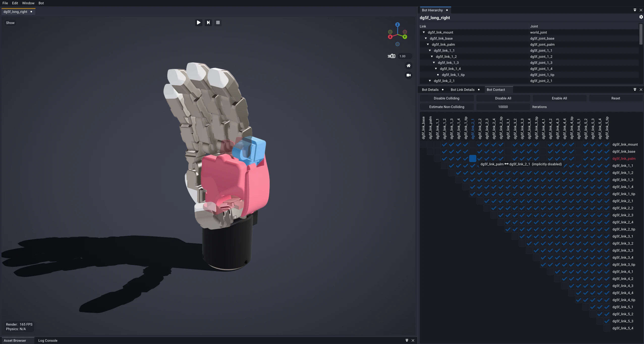The width and height of the screenshot is (644, 344).
Task: Edit camera speed value 1.00
Action: pos(405,56)
